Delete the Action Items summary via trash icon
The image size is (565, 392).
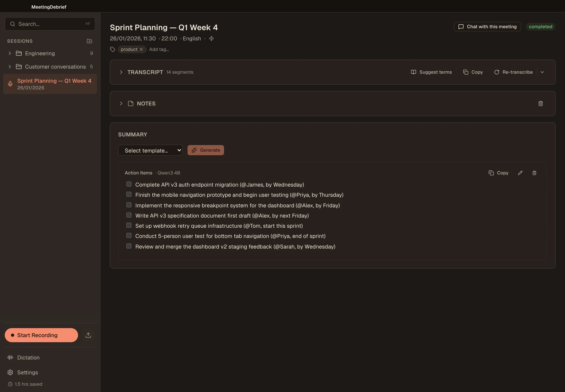(534, 173)
